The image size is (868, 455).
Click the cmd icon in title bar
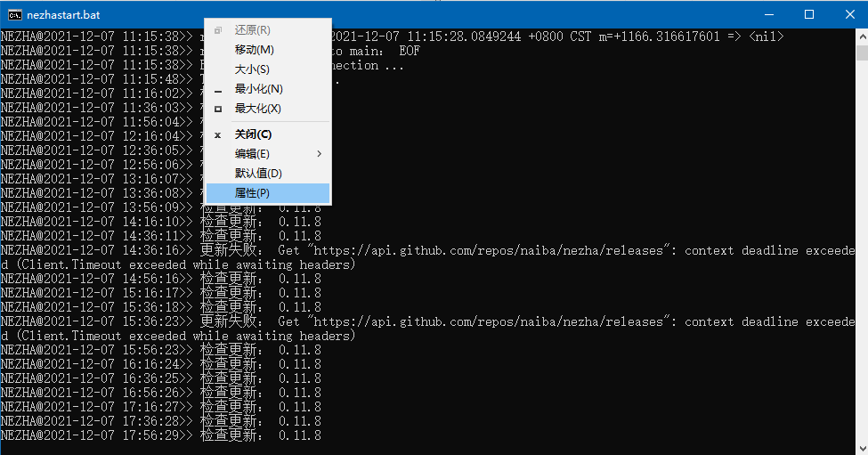point(15,14)
